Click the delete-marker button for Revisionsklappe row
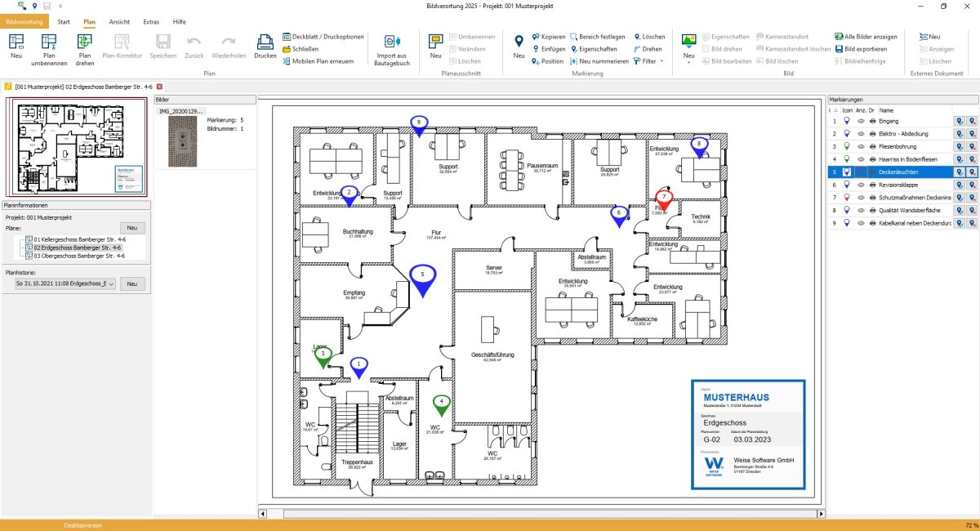This screenshot has height=531, width=980. (972, 185)
